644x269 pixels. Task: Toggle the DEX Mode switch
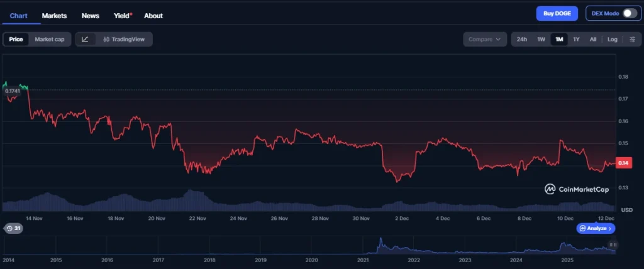(x=630, y=13)
